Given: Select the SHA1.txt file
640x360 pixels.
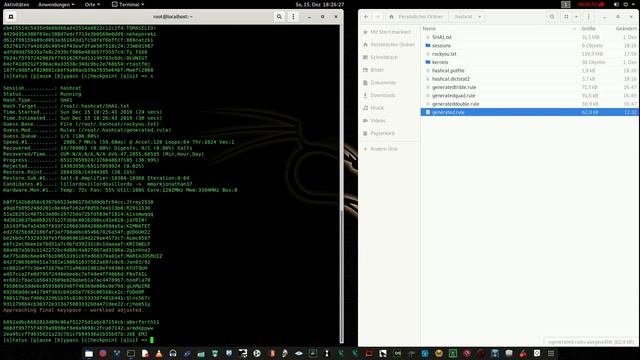Looking at the screenshot, I should pyautogui.click(x=529, y=37).
